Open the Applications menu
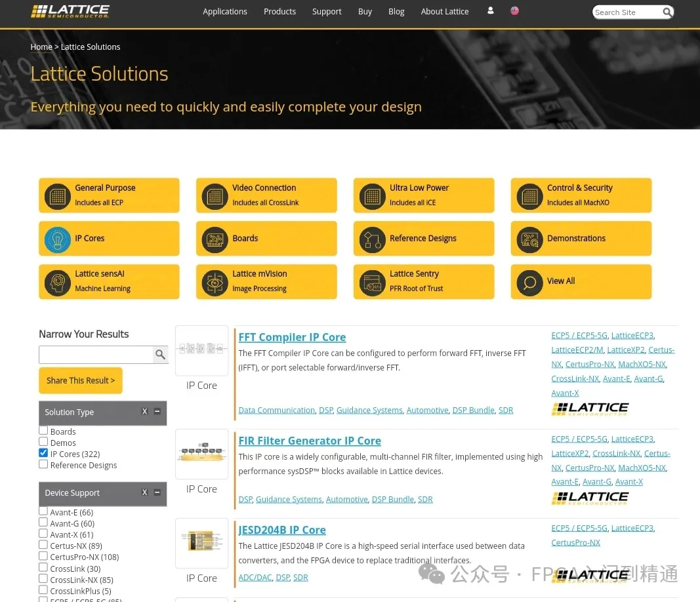This screenshot has height=602, width=700. click(224, 12)
